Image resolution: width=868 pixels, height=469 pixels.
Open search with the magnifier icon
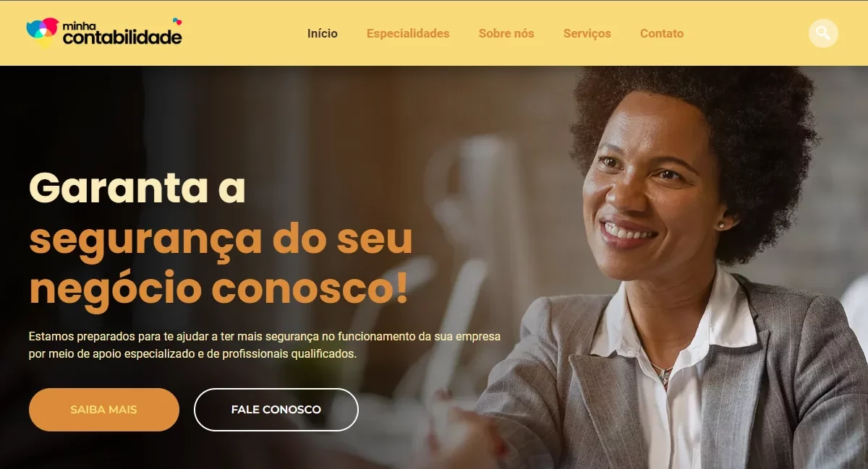coord(823,33)
